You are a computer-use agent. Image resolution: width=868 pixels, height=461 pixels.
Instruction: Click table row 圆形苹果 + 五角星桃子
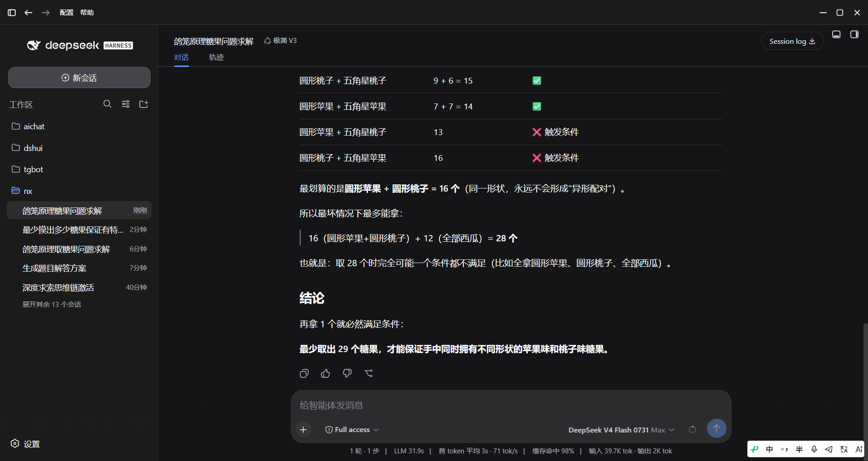point(510,132)
